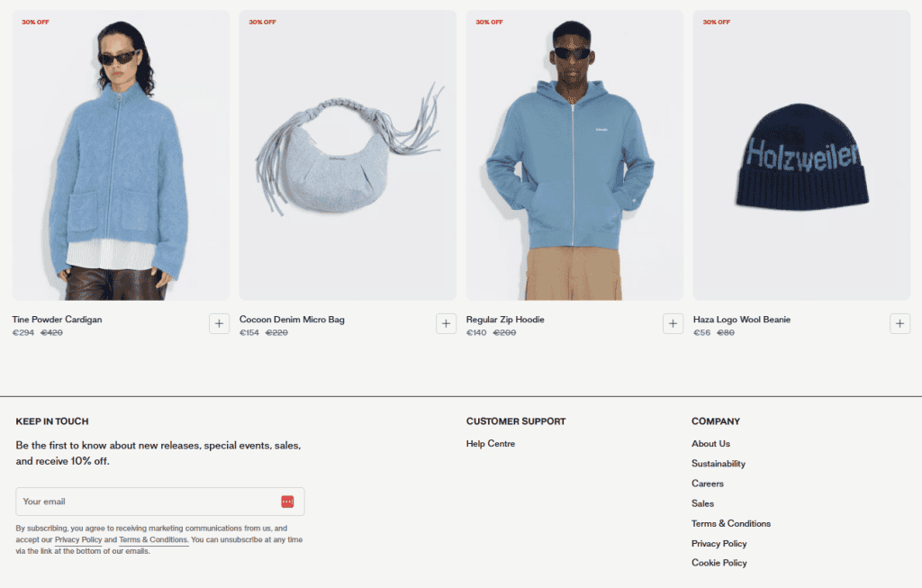Screen dimensions: 922x588
Task: Open Terms & Conditions under Company
Action: (x=731, y=524)
